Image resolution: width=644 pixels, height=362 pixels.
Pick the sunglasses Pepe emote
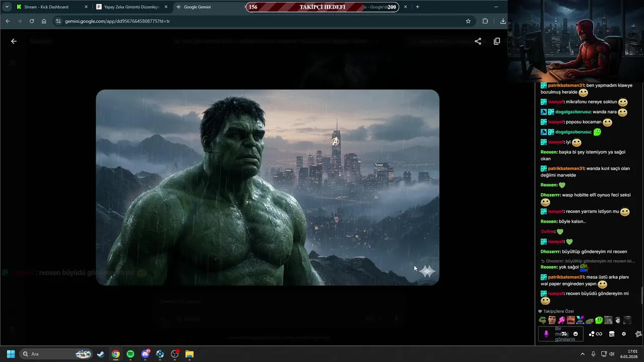(542, 320)
